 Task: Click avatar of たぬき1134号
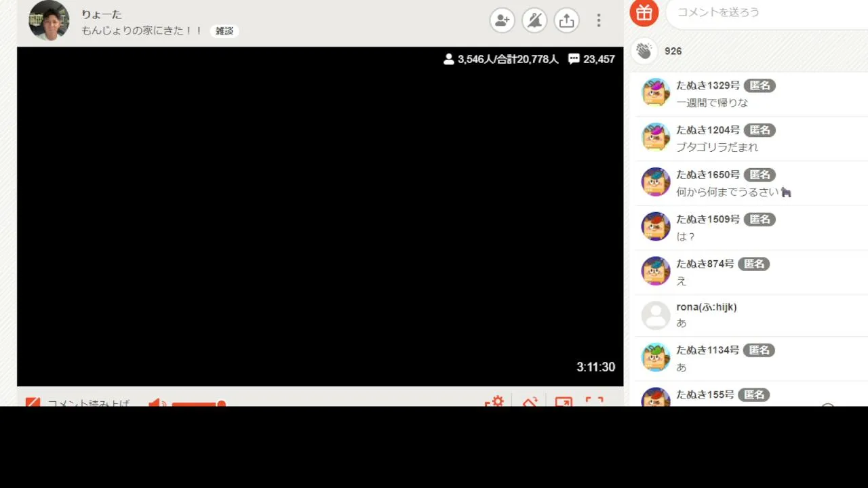click(x=656, y=357)
